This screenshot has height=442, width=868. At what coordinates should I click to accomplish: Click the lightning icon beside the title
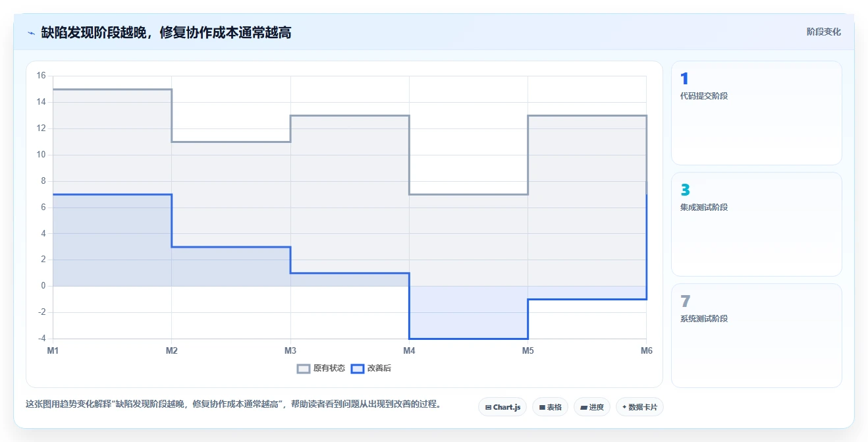(x=32, y=33)
